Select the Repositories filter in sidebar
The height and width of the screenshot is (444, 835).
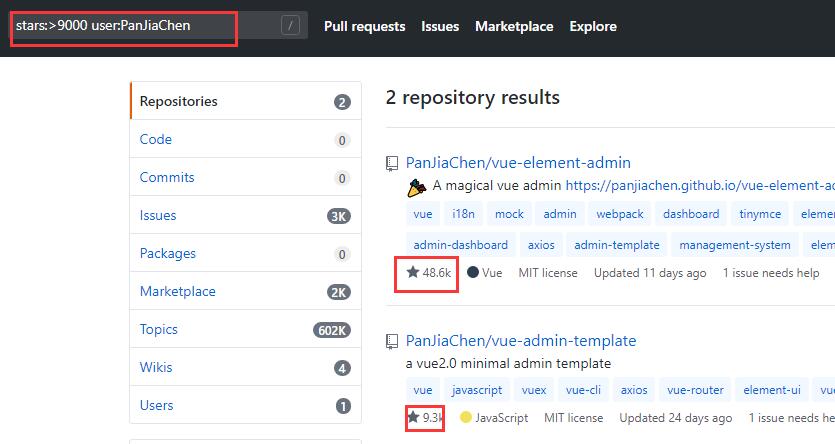(245, 101)
